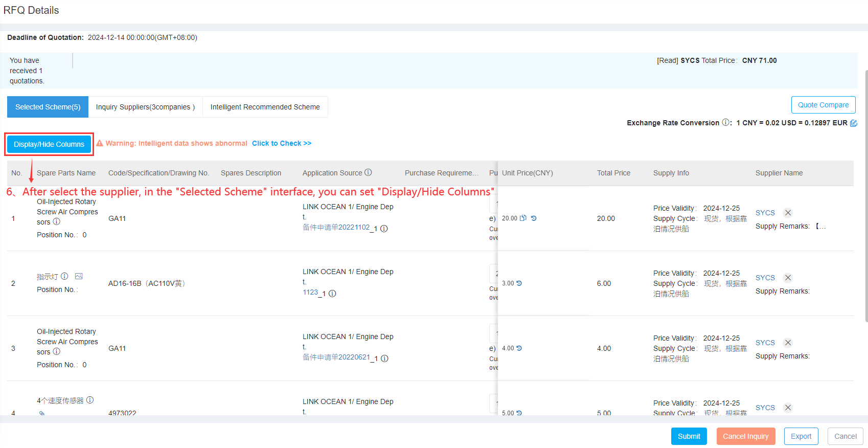Click the Cancel button
The image size is (868, 448).
click(x=845, y=436)
